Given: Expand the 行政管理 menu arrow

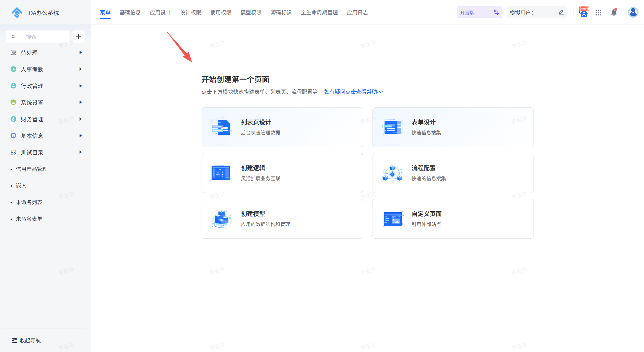Looking at the screenshot, I should pyautogui.click(x=81, y=86).
